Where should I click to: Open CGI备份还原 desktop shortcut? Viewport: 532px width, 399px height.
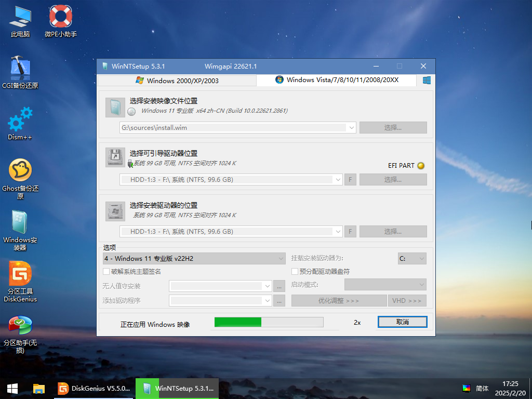coord(20,72)
